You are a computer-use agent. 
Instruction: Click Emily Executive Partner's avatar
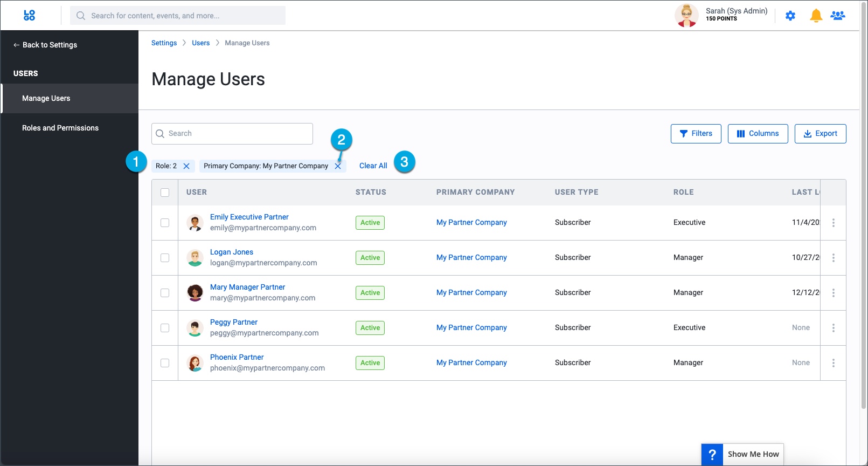195,223
